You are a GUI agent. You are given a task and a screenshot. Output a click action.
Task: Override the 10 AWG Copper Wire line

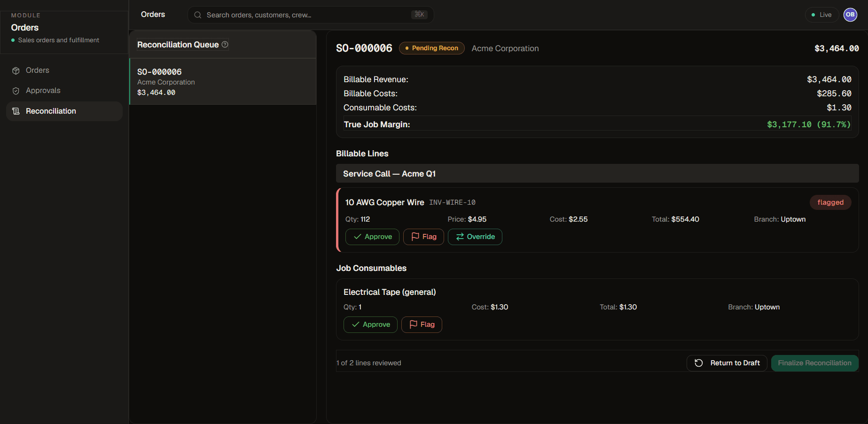(x=475, y=237)
